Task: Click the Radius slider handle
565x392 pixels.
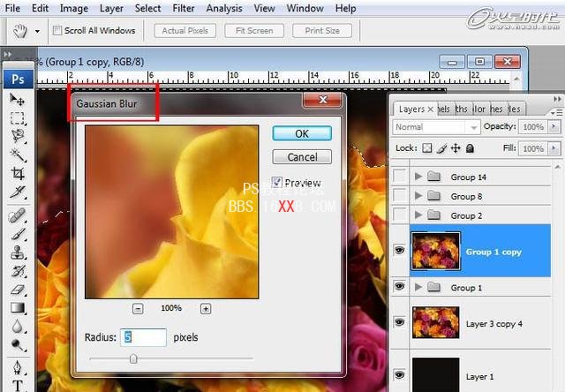Action: click(x=133, y=358)
